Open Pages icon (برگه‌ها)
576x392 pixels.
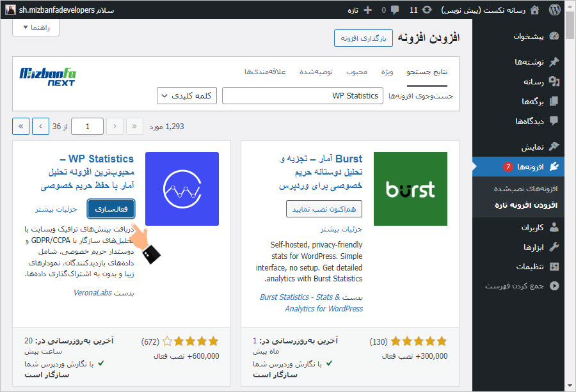(x=554, y=101)
